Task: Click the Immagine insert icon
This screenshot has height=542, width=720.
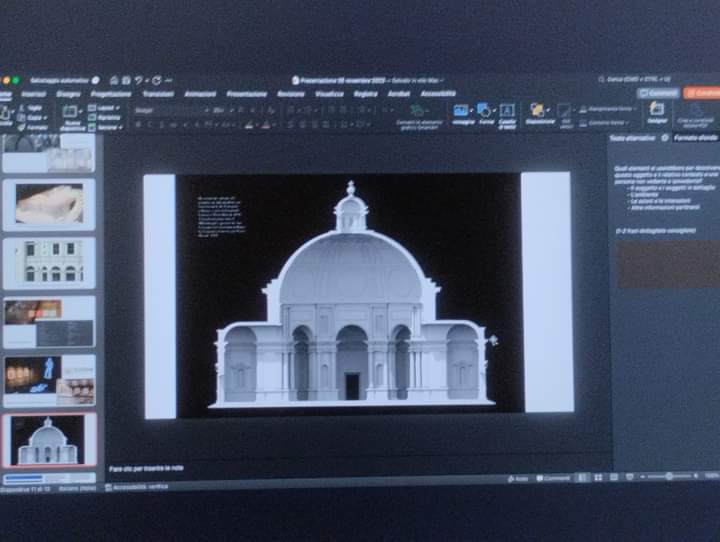Action: click(x=461, y=110)
